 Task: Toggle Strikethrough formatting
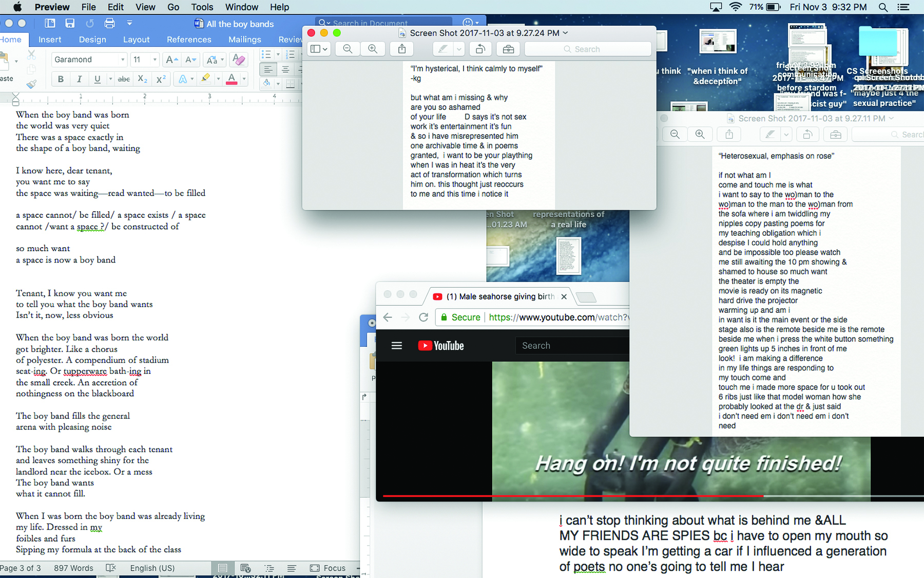[x=124, y=79]
